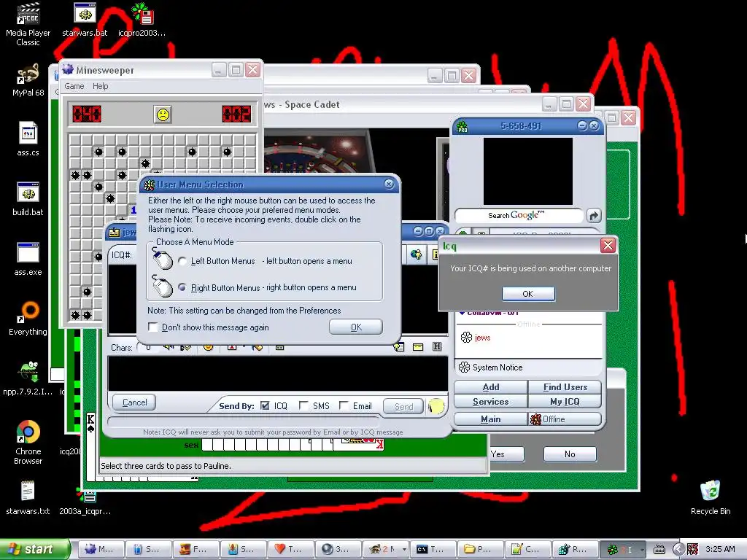Image resolution: width=747 pixels, height=560 pixels.
Task: Open the ICQ Services menu
Action: pyautogui.click(x=491, y=402)
